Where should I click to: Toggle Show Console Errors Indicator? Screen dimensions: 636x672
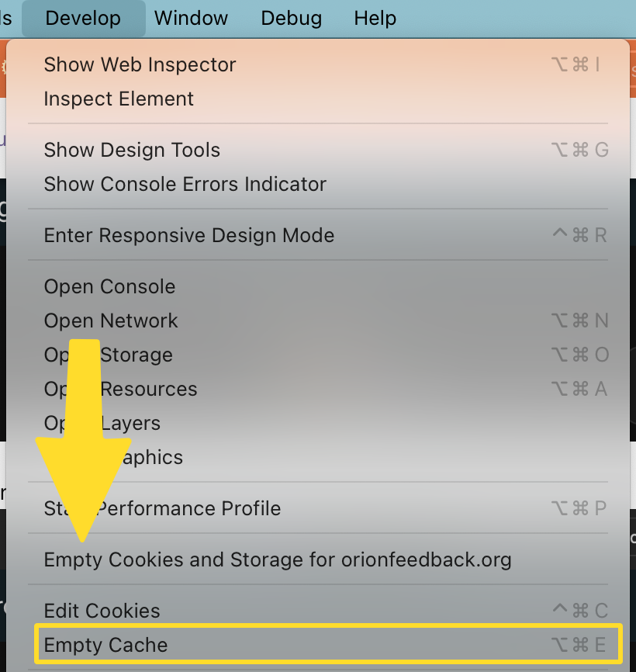185,184
